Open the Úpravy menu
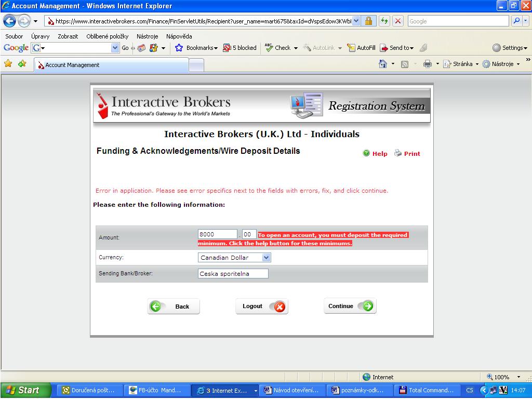 [40, 36]
